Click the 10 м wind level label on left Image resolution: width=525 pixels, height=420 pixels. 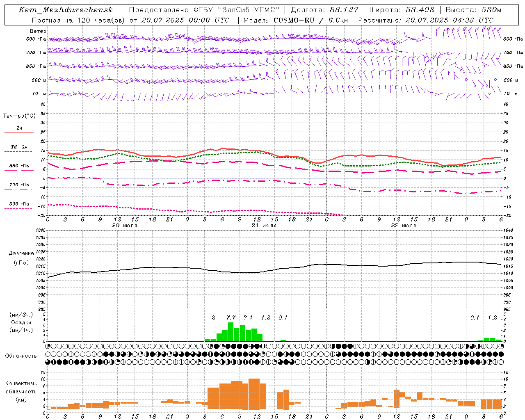[39, 94]
